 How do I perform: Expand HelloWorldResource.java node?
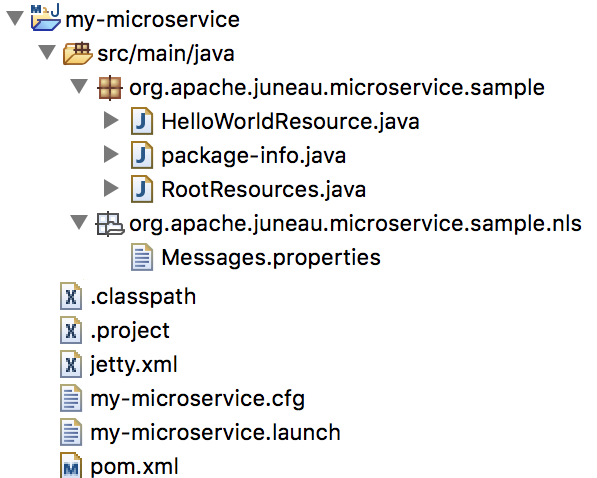[x=111, y=121]
